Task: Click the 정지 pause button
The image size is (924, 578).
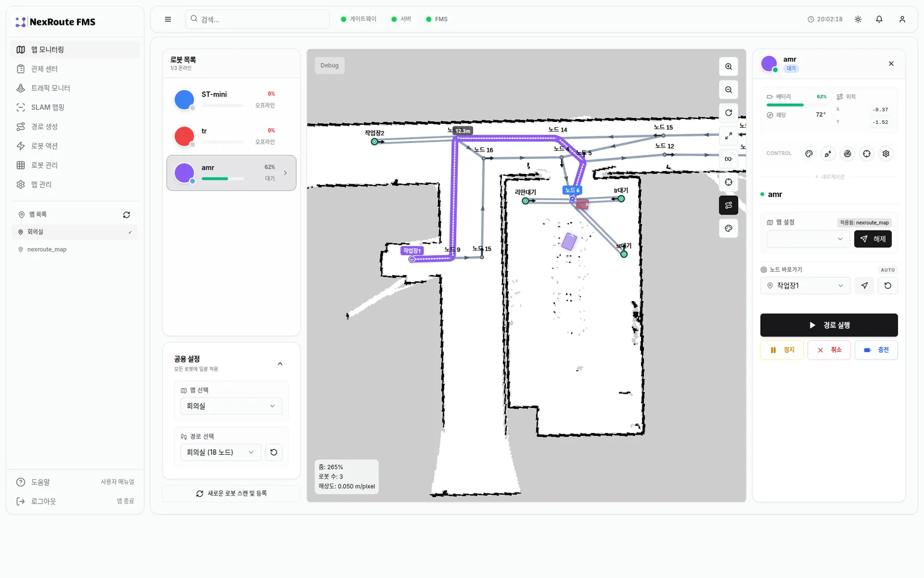Action: point(782,350)
